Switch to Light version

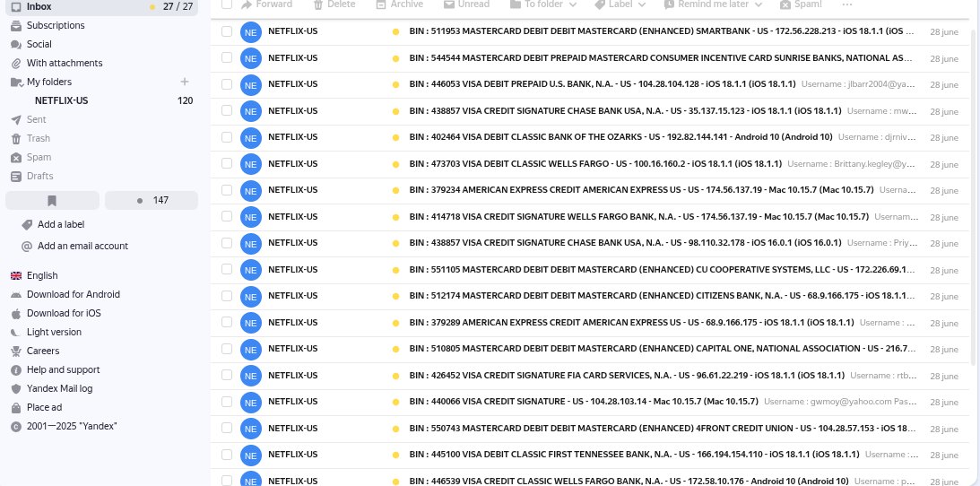pyautogui.click(x=54, y=333)
